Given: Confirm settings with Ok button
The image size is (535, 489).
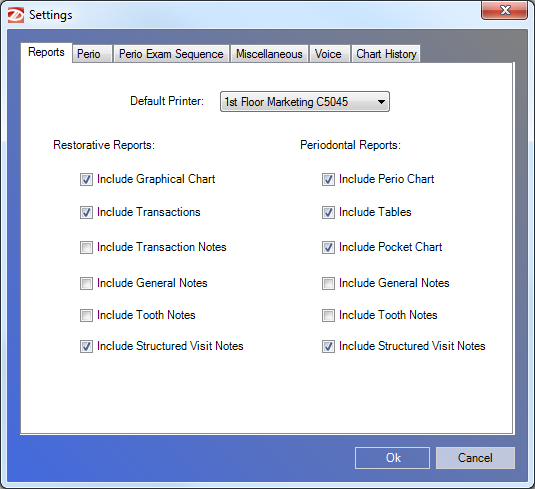Looking at the screenshot, I should click(392, 458).
